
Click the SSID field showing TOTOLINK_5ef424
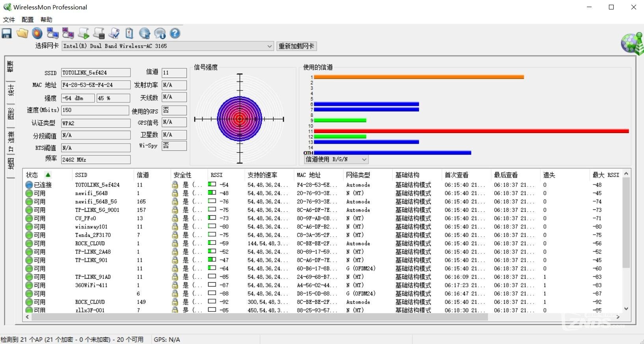[96, 72]
